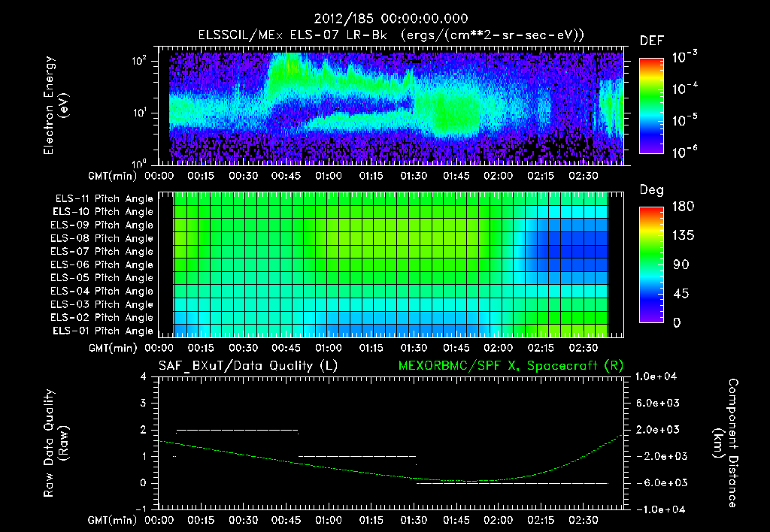This screenshot has height=532, width=770.
Task: Click the DEF colorbar label
Action: [652, 41]
